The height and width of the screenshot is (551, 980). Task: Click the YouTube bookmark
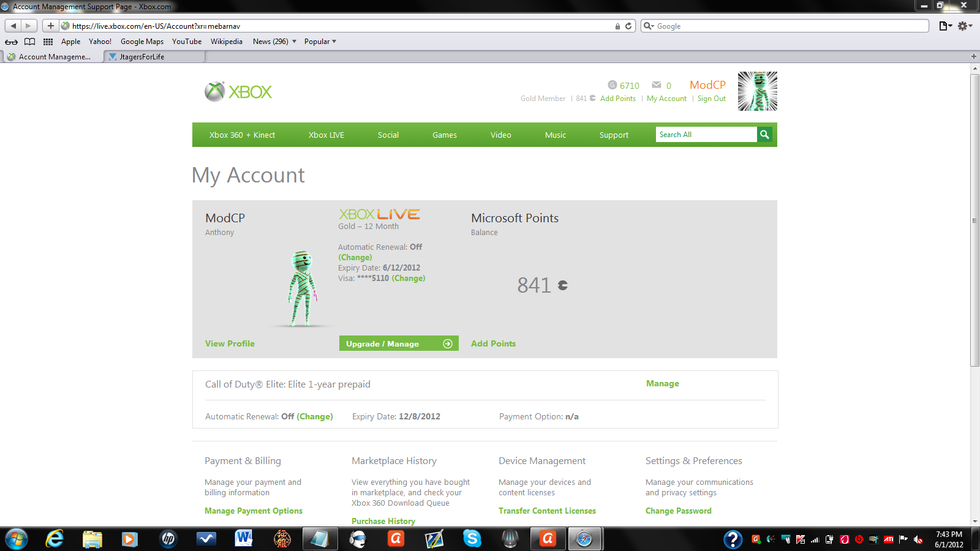pos(187,42)
